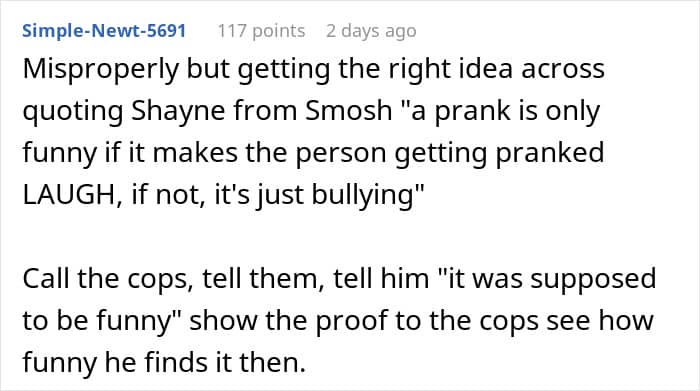The width and height of the screenshot is (700, 391).
Task: Open the Simple-Newt-5691 user profile
Action: click(104, 31)
